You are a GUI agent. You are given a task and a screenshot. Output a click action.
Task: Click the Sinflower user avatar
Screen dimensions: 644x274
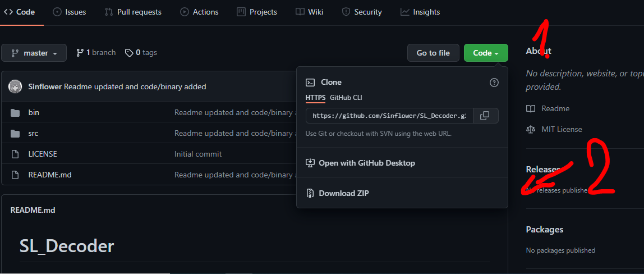tap(15, 86)
